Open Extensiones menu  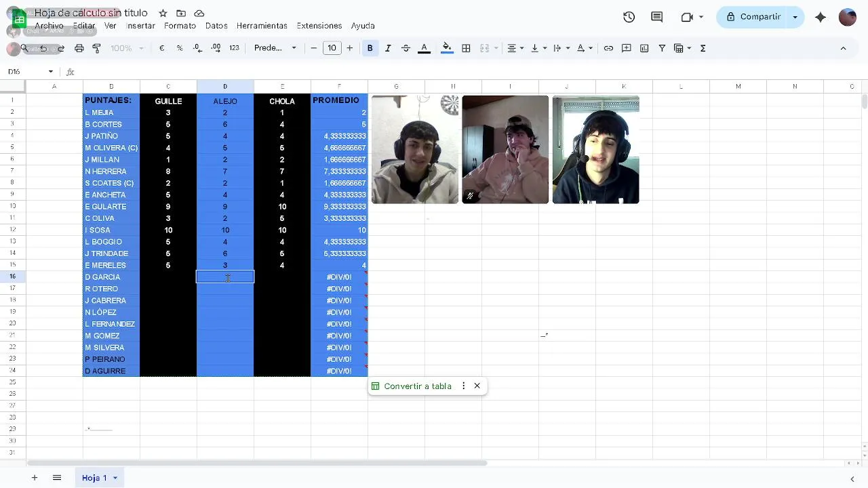[319, 26]
